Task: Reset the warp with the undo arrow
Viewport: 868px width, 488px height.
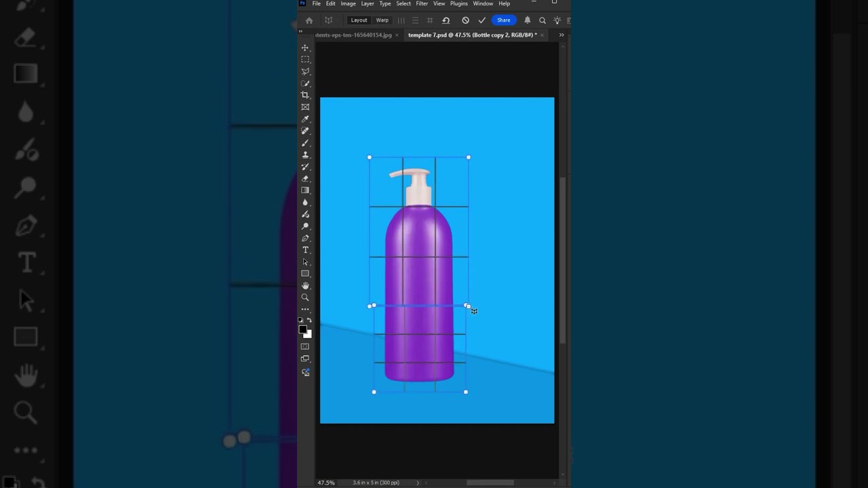Action: (446, 20)
